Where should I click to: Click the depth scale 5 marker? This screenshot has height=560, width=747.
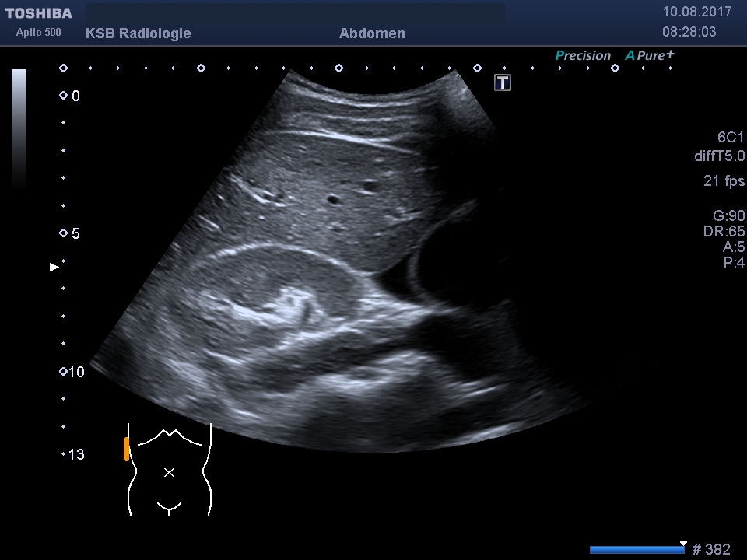click(x=70, y=233)
